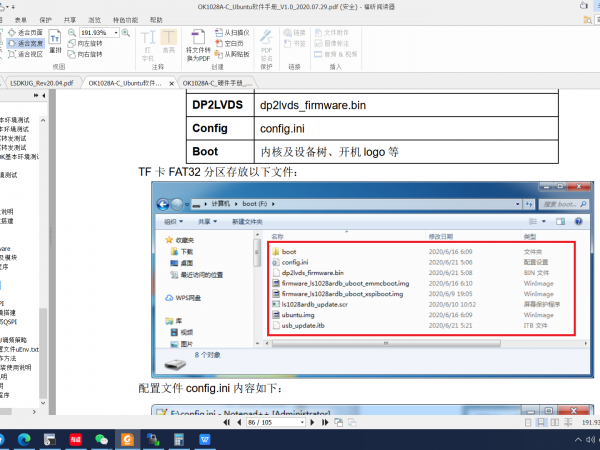Screen dimensions: 600x450
Task: Activate the 高亮 highlight tool
Action: coord(168,47)
